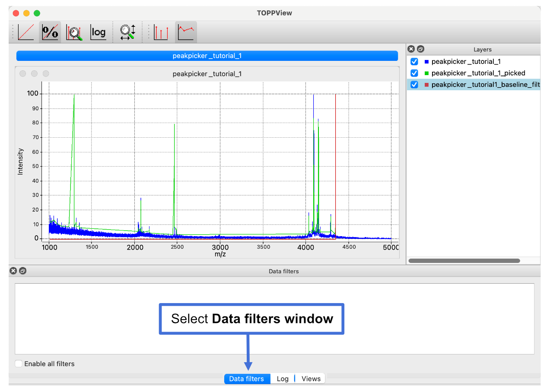The width and height of the screenshot is (547, 392).
Task: Toggle visibility of baseline_filt layer
Action: click(x=414, y=85)
